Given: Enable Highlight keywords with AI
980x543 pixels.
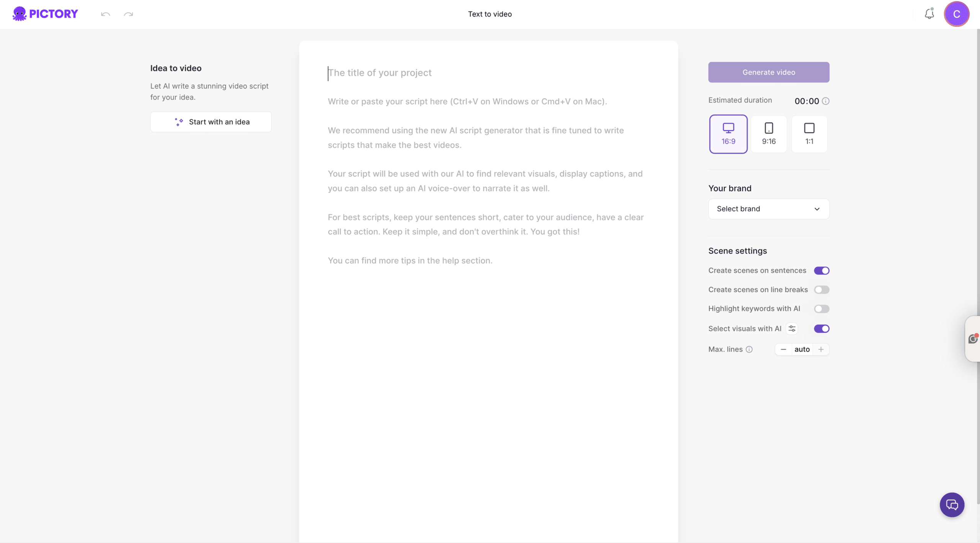Looking at the screenshot, I should coord(822,309).
